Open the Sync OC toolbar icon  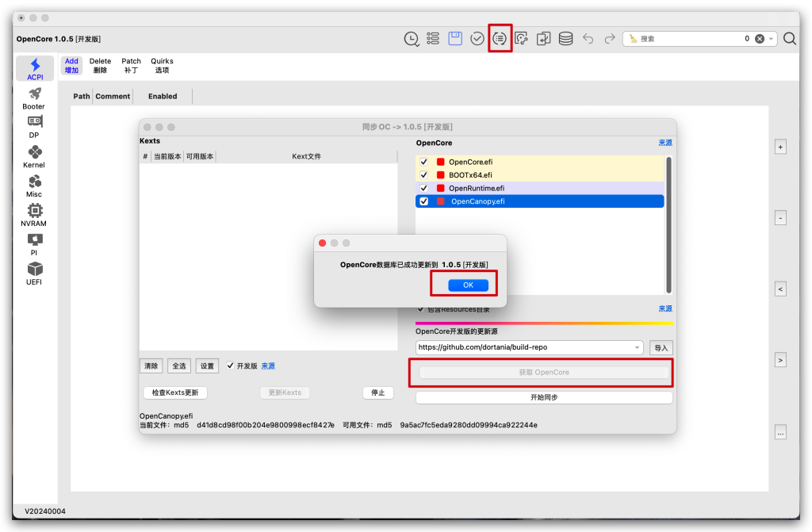click(500, 38)
